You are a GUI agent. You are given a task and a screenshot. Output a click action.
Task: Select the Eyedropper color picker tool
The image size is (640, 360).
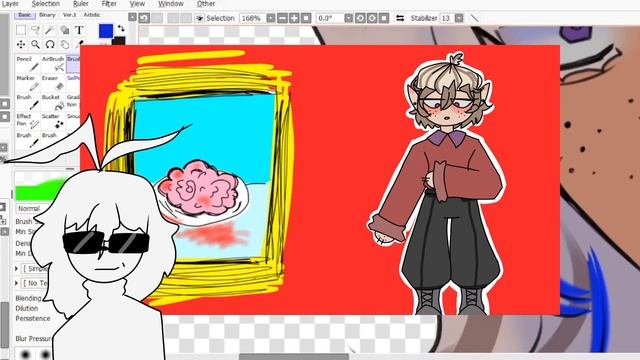(x=79, y=44)
